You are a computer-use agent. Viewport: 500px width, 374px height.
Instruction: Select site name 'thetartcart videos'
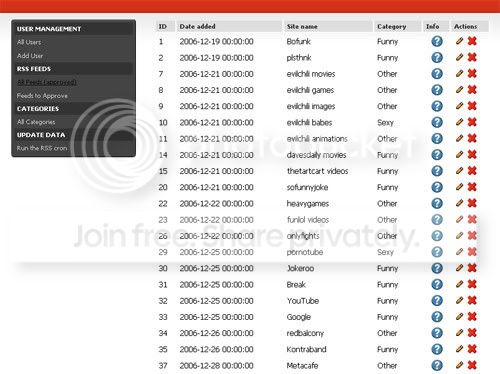pyautogui.click(x=317, y=171)
